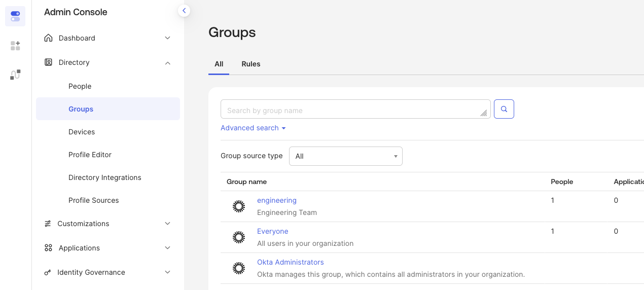Viewport: 644px width, 290px height.
Task: Click the People column header
Action: [x=562, y=182]
